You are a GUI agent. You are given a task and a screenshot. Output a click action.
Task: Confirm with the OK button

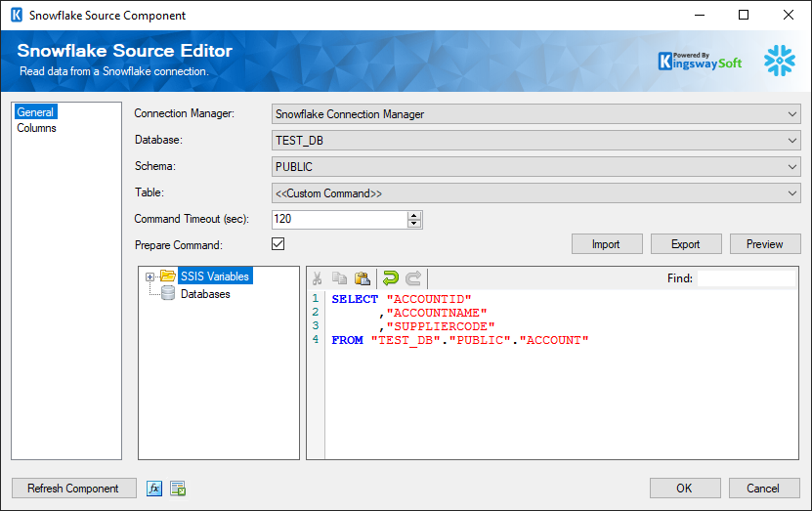point(685,489)
